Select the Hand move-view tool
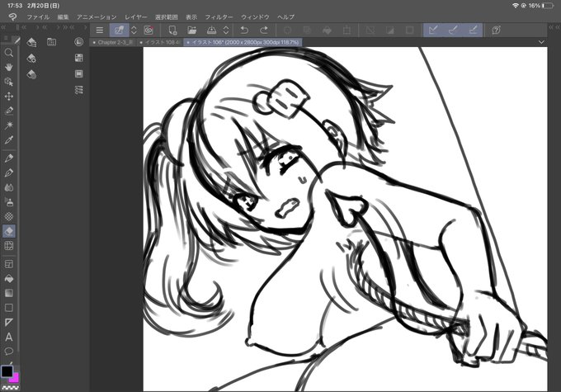561x392 pixels. click(9, 68)
